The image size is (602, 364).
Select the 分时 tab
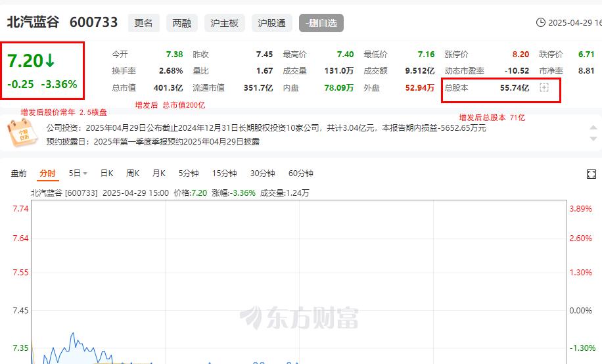pyautogui.click(x=47, y=173)
